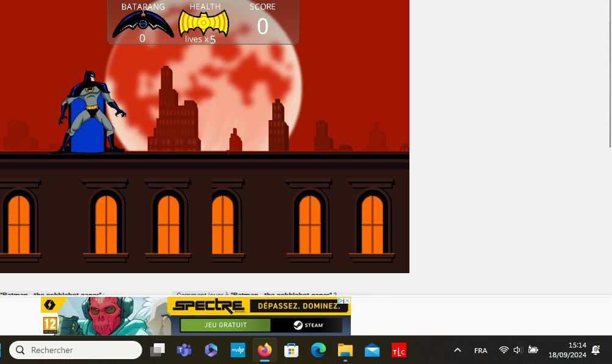
Task: Close the Spectre advertisement banner
Action: 347,301
